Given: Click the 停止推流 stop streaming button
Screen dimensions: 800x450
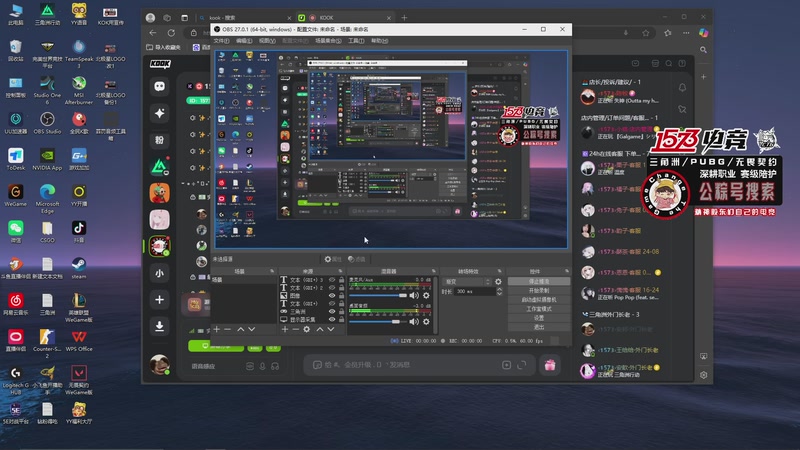Looking at the screenshot, I should (539, 282).
